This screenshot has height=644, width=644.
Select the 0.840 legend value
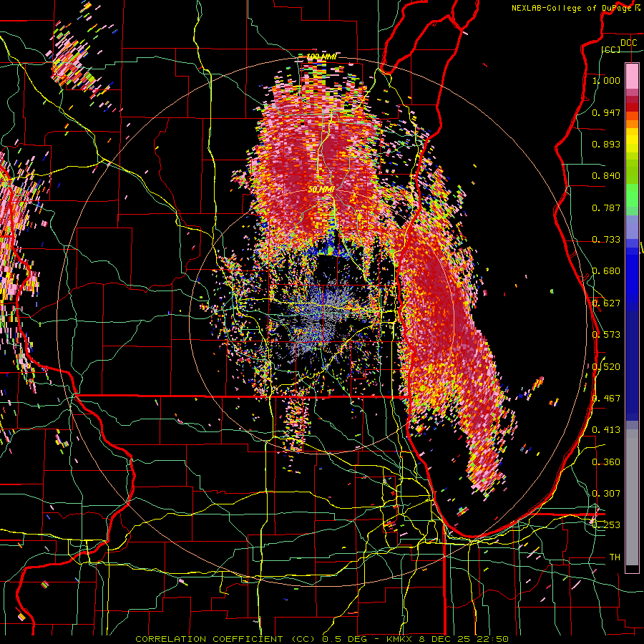click(x=606, y=176)
